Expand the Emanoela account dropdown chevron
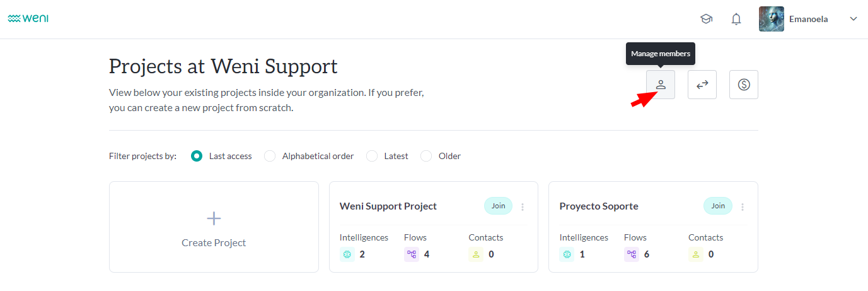Viewport: 868px width, 291px height. (854, 19)
